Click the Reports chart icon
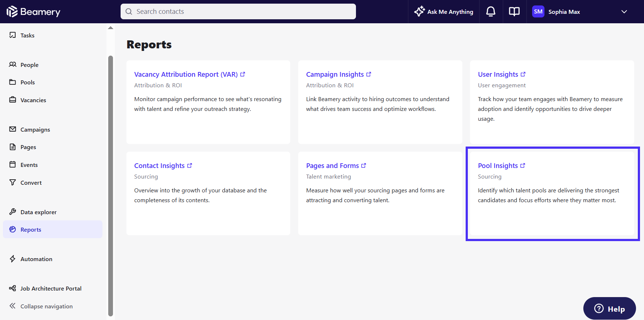Screen dimensions: 644x320 pos(13,229)
